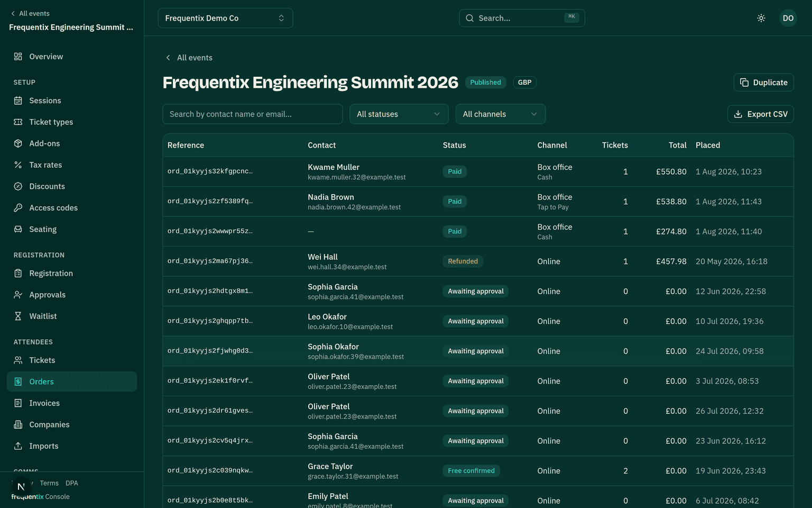
Task: Focus the global Search... field
Action: 522,18
